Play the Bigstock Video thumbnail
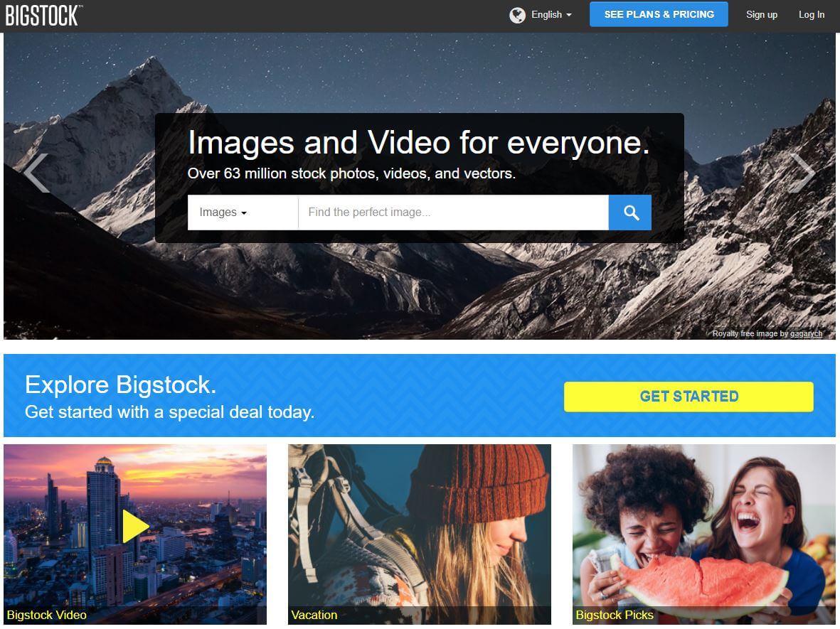The image size is (840, 629). 135,526
